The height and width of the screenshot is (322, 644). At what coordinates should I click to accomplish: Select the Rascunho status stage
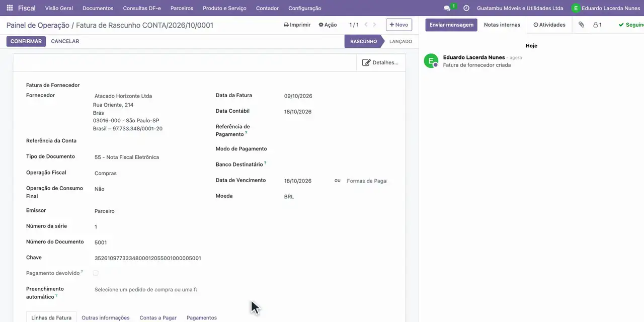(x=364, y=41)
